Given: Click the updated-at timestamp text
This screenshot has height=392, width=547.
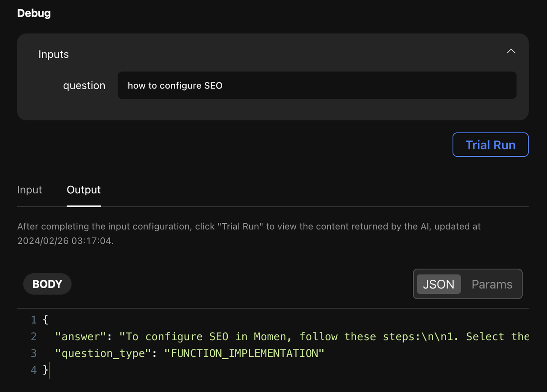Looking at the screenshot, I should [65, 241].
